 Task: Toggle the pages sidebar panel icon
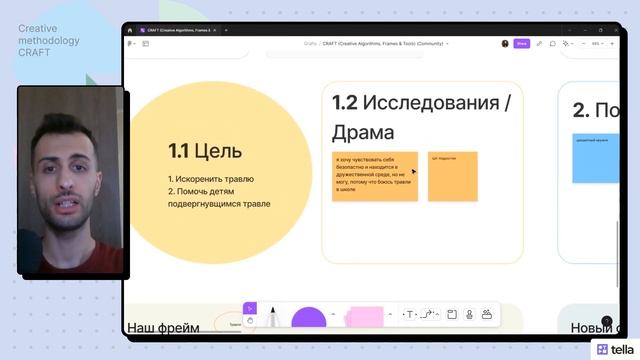click(x=146, y=44)
